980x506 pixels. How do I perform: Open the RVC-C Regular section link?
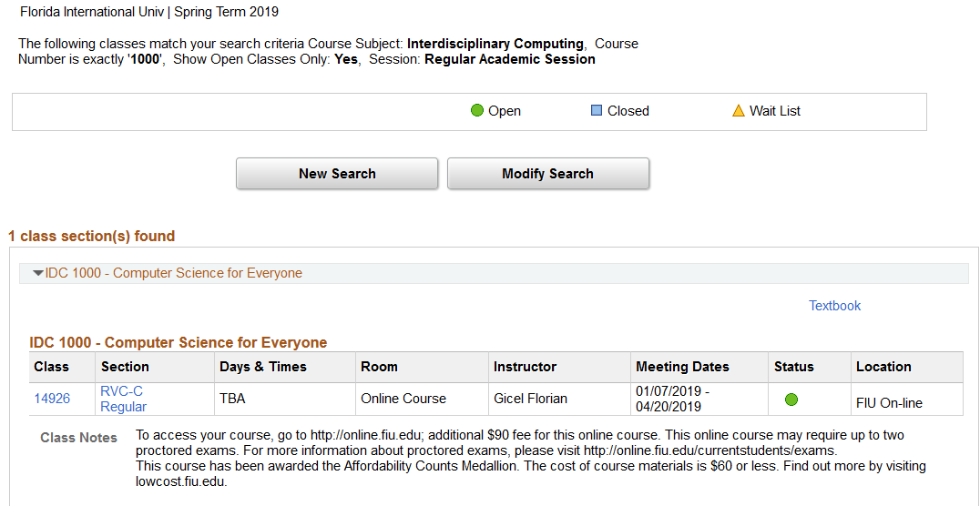(x=123, y=399)
